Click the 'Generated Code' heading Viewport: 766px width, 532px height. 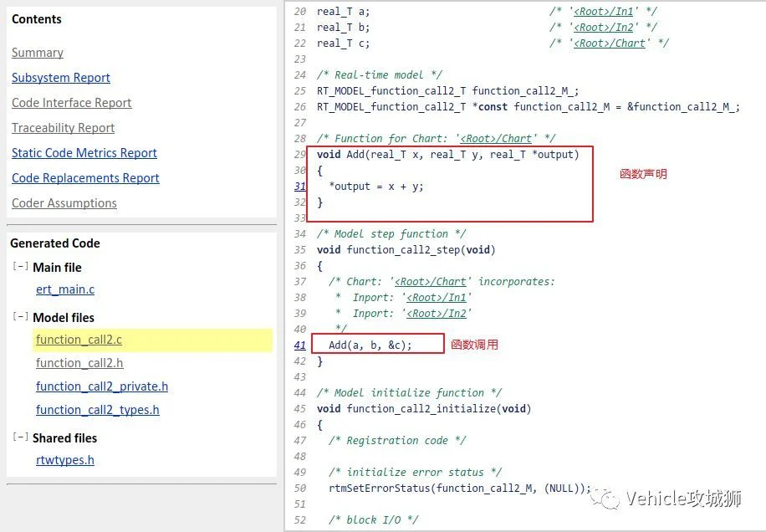55,243
